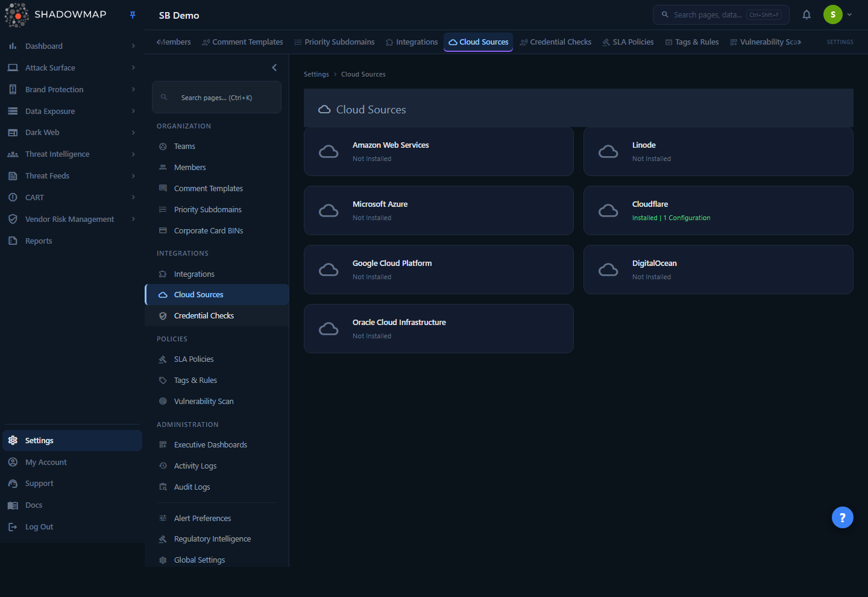Click the Dark Web icon
Image resolution: width=868 pixels, height=597 pixels.
coord(13,133)
